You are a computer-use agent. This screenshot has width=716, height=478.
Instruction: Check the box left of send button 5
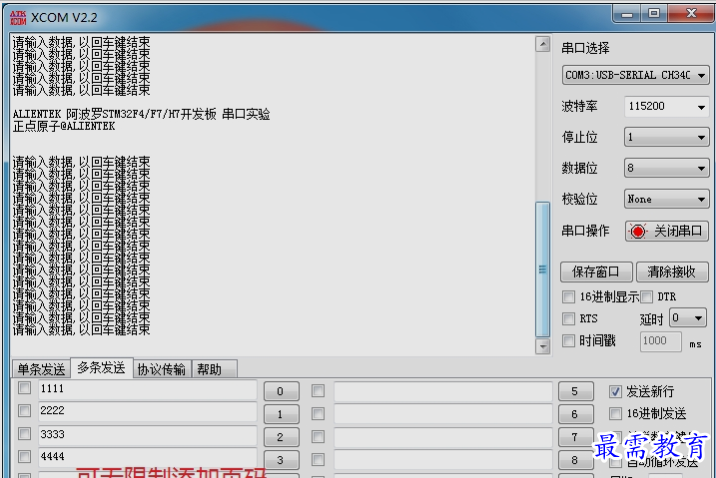pyautogui.click(x=318, y=391)
